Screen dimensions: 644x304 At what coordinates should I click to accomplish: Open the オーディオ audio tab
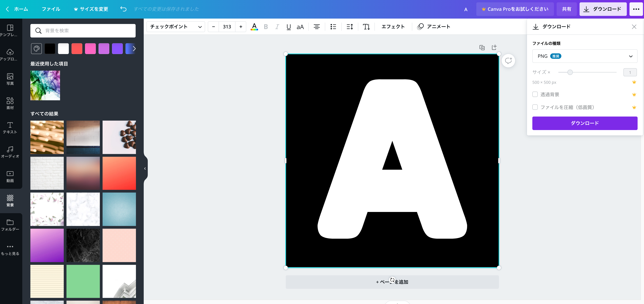[x=10, y=152]
